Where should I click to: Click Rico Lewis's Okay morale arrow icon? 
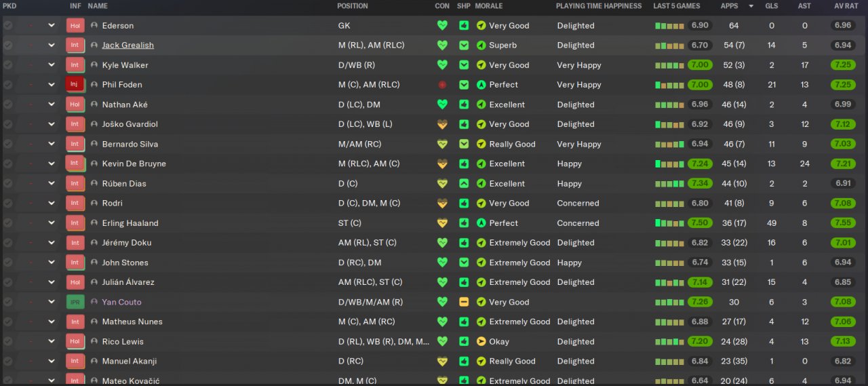[x=481, y=341]
